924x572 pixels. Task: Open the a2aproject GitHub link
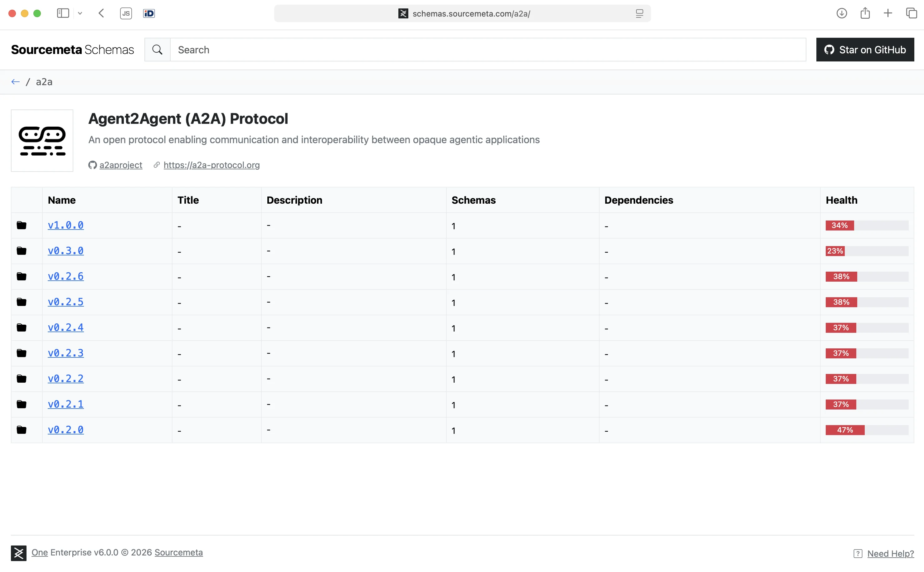(120, 165)
